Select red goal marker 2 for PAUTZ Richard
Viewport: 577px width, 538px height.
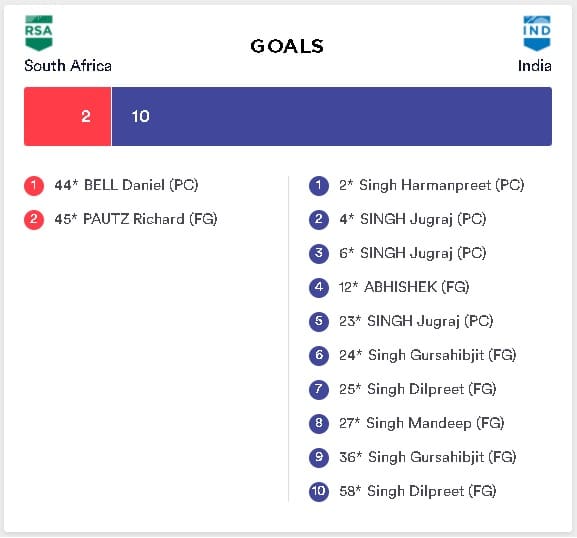[34, 220]
